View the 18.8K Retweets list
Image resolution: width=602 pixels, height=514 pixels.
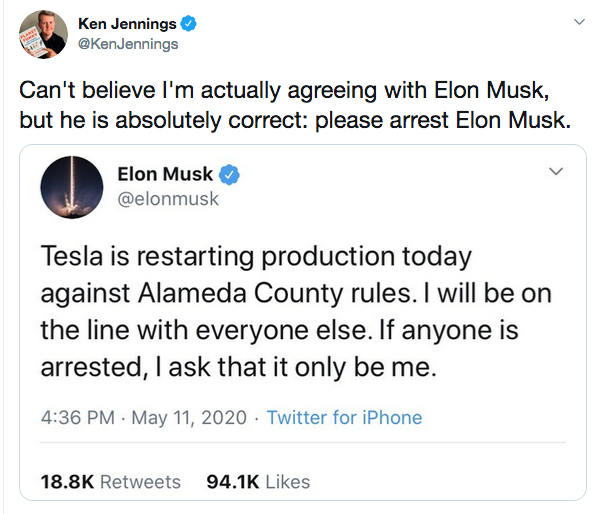111,482
